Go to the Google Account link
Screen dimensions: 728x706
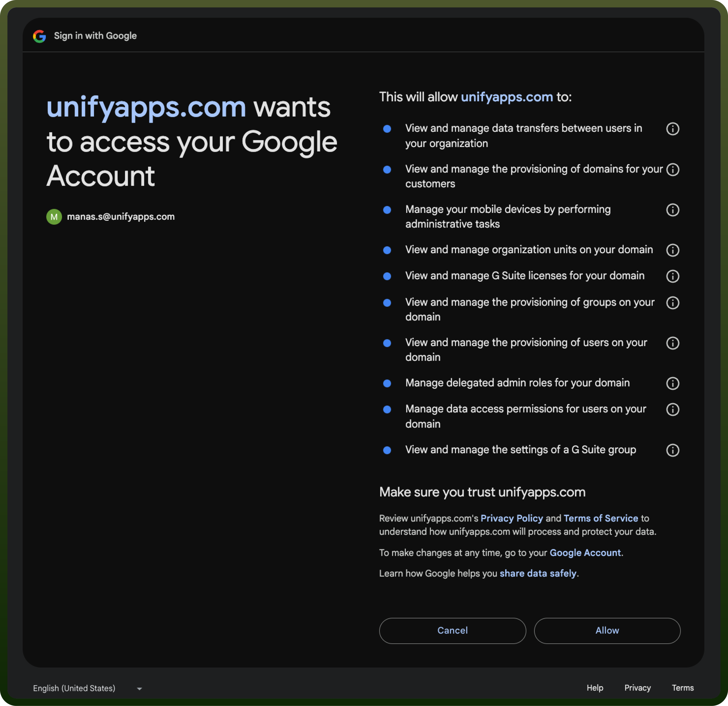[585, 553]
